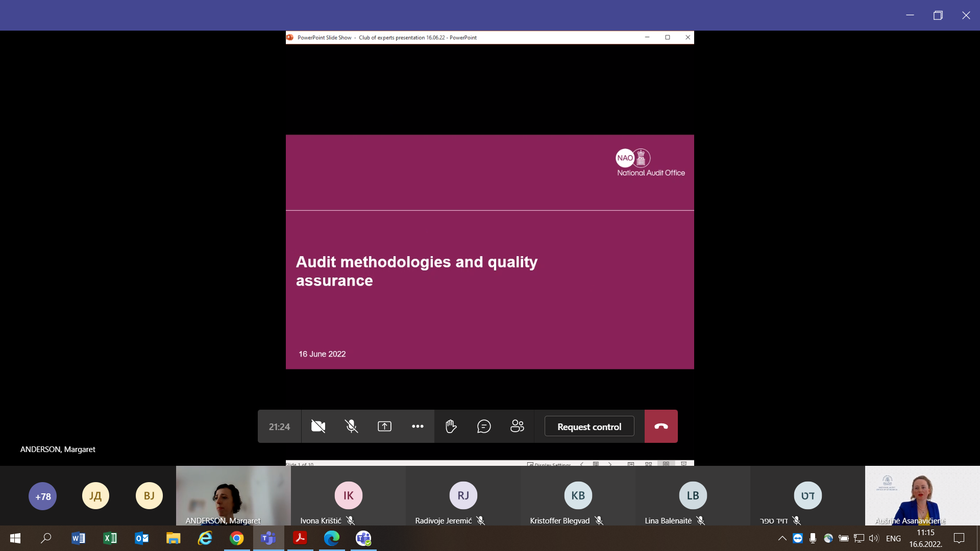Select Kristoffer Blegvad participant tile
Image resolution: width=980 pixels, height=551 pixels.
point(578,495)
